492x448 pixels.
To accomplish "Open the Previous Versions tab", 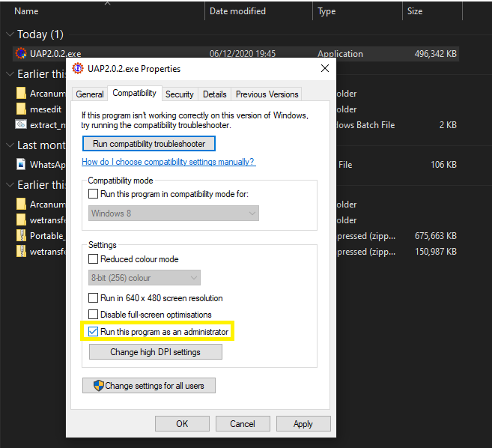I will pos(267,94).
